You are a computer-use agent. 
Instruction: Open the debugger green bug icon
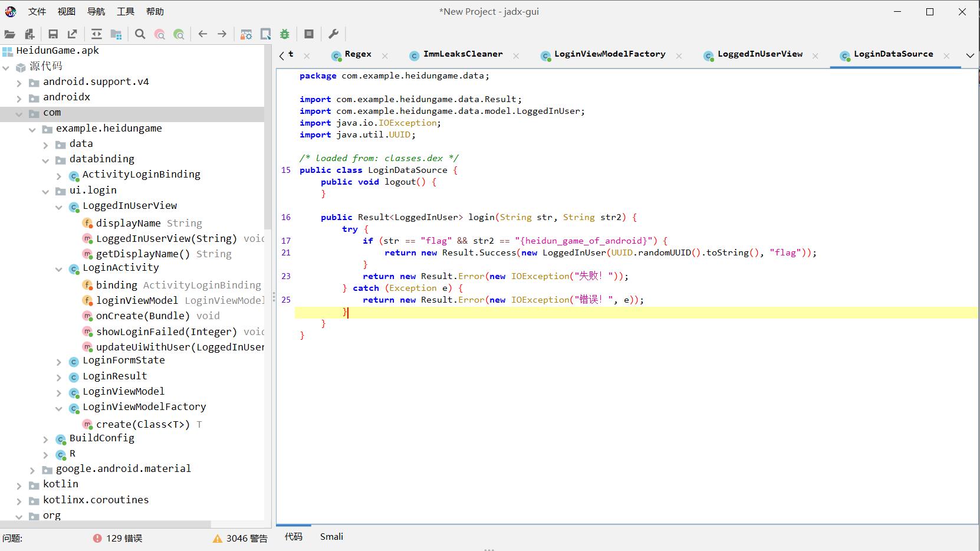pyautogui.click(x=285, y=34)
